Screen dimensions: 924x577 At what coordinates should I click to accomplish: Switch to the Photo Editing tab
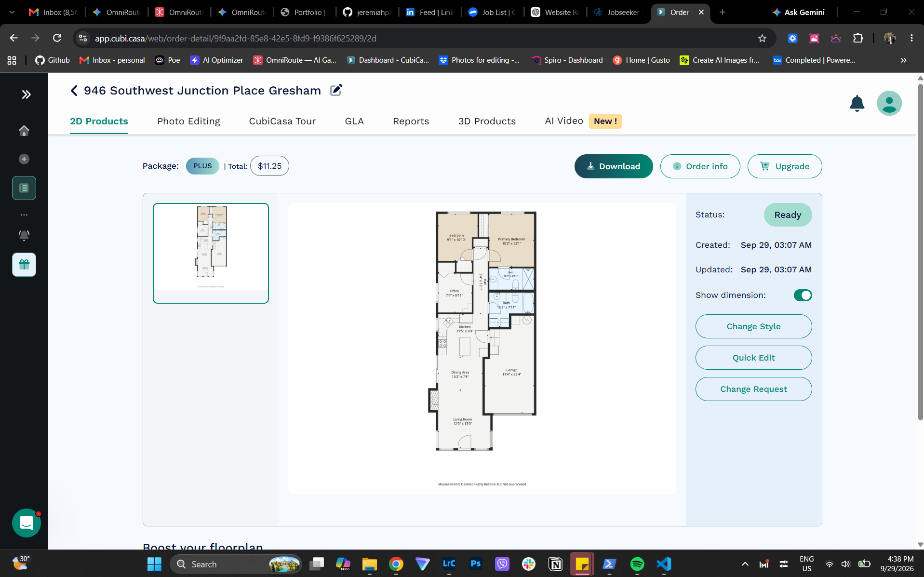[x=188, y=121]
